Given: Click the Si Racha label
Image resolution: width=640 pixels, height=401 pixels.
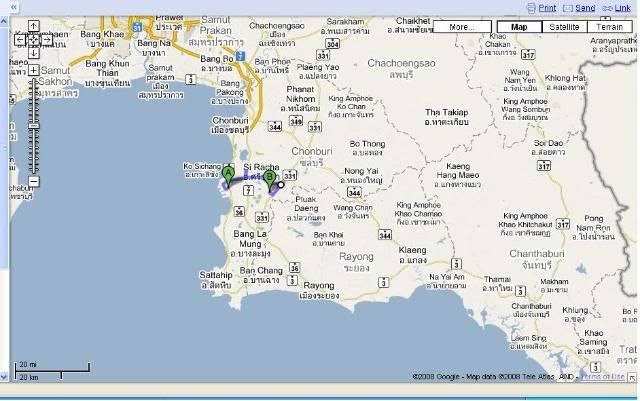Looking at the screenshot, I should click(x=261, y=167).
